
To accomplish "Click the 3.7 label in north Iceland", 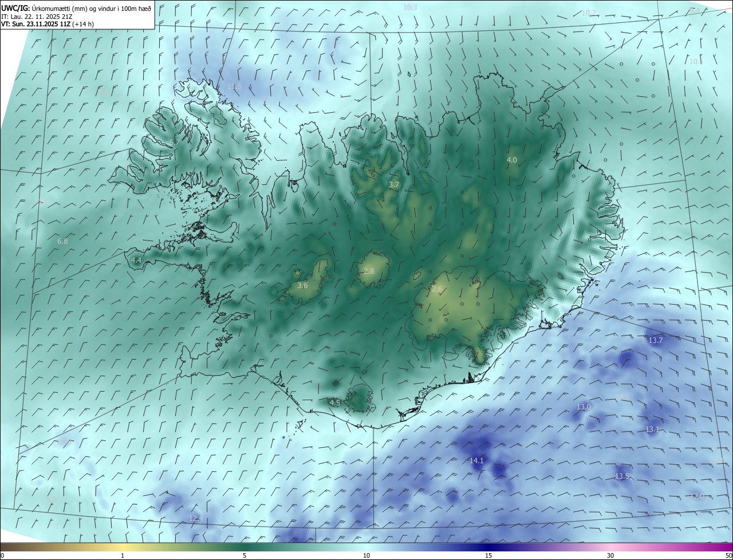I will coord(394,184).
